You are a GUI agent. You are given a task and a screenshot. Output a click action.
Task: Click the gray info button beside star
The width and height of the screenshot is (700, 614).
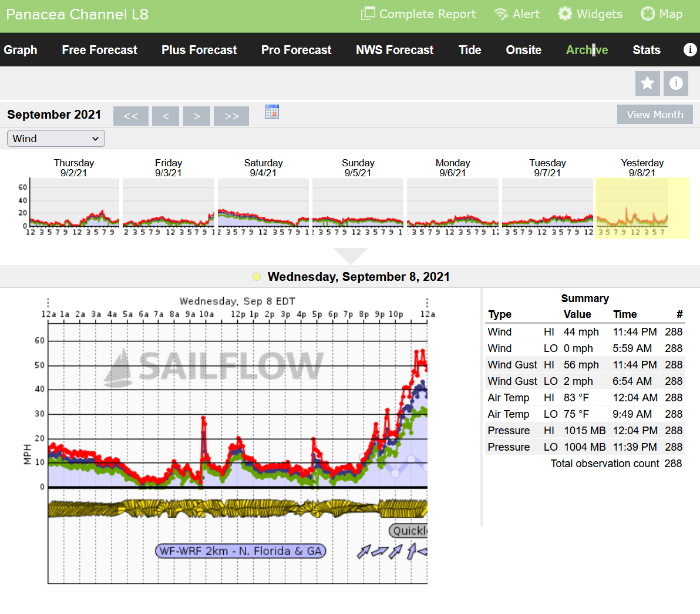tap(675, 83)
